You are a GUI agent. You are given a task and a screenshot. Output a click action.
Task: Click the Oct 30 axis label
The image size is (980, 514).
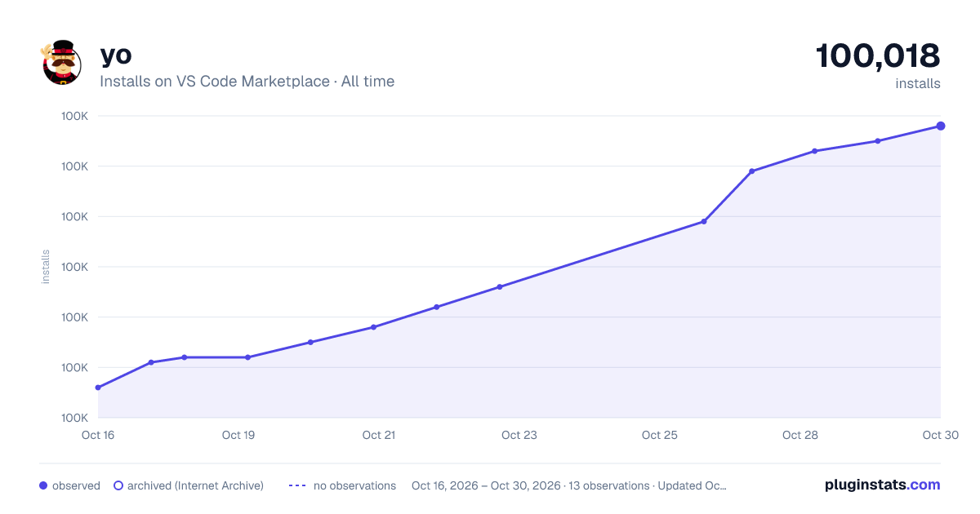click(x=941, y=435)
